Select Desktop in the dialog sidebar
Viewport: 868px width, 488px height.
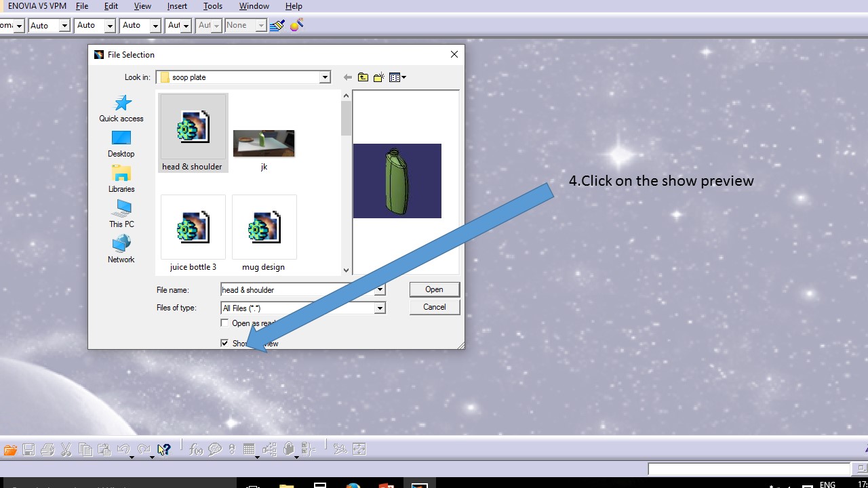pos(121,144)
